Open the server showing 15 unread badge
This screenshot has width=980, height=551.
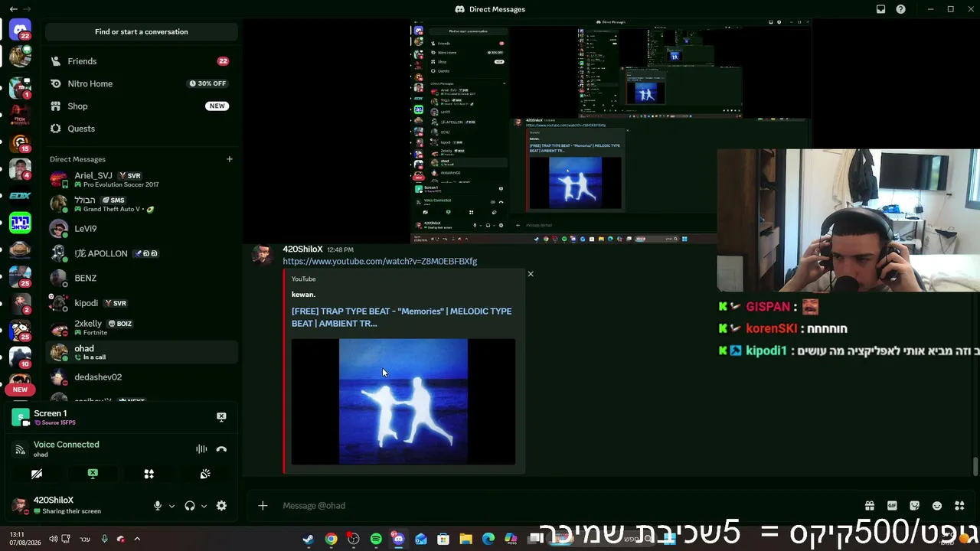pyautogui.click(x=20, y=143)
